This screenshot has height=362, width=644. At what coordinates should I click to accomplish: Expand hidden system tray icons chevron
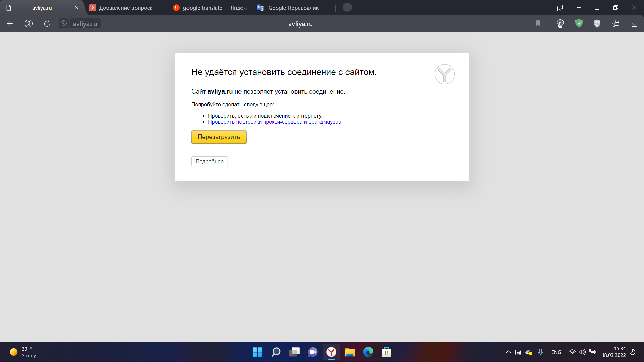(508, 352)
